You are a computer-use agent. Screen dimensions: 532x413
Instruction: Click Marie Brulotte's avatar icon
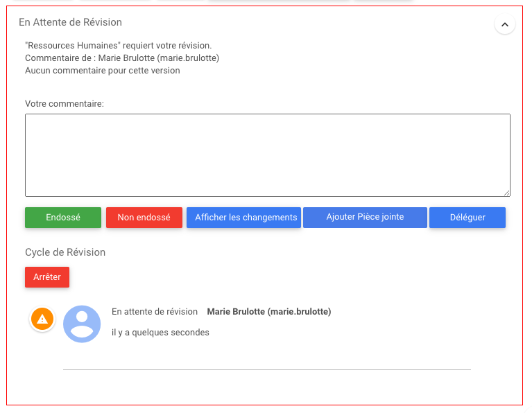pos(82,324)
